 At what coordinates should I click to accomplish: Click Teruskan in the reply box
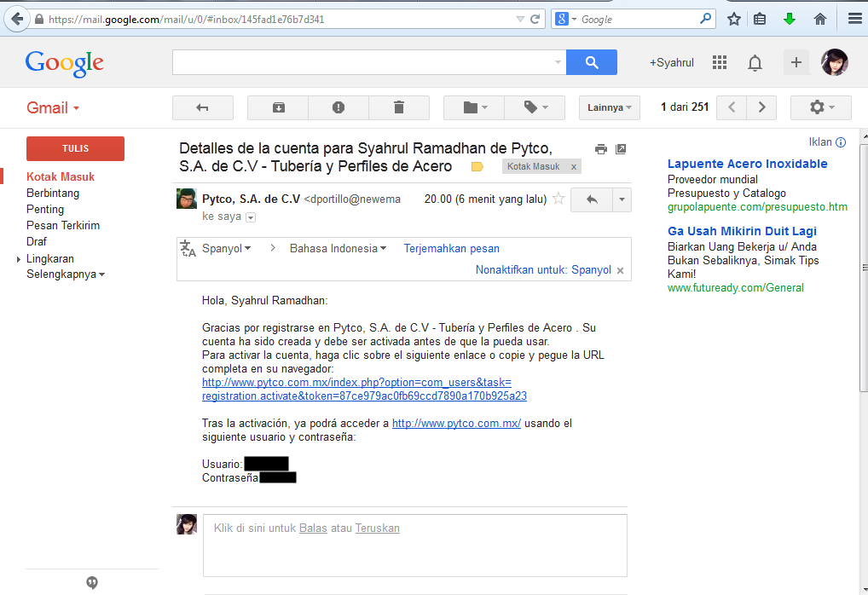click(378, 528)
